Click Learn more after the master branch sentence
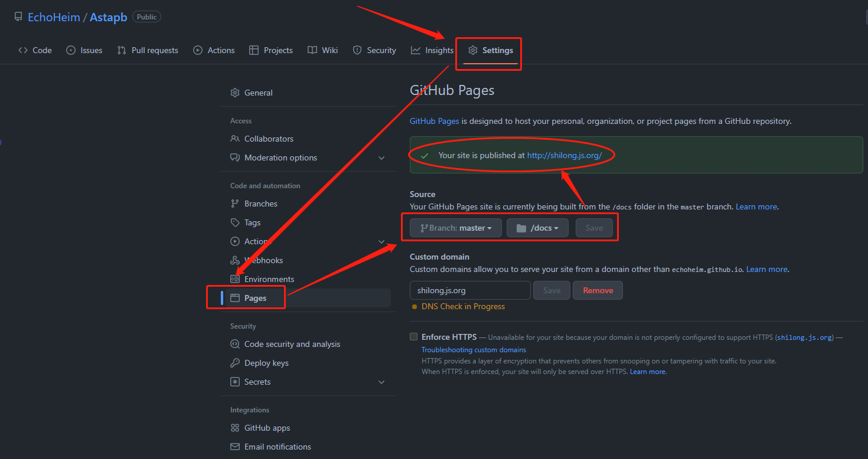This screenshot has width=868, height=459. (x=756, y=206)
